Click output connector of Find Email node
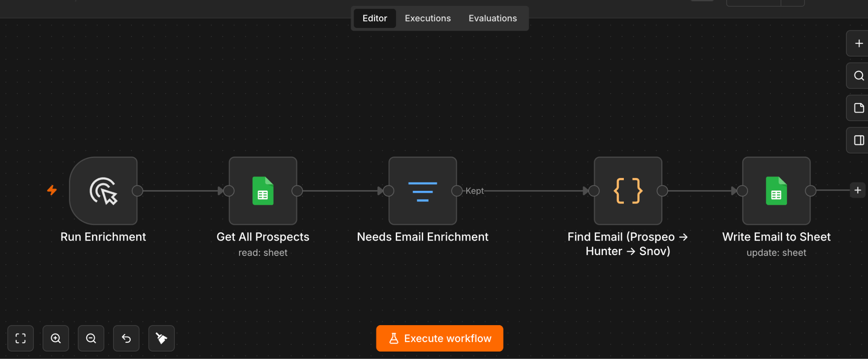This screenshot has width=868, height=359. pyautogui.click(x=662, y=191)
